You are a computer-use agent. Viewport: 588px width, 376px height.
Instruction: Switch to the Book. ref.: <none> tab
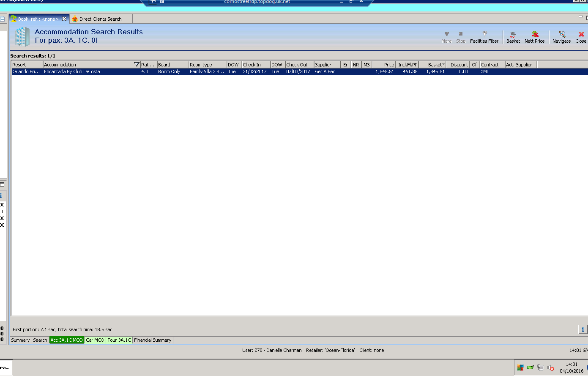(x=38, y=19)
